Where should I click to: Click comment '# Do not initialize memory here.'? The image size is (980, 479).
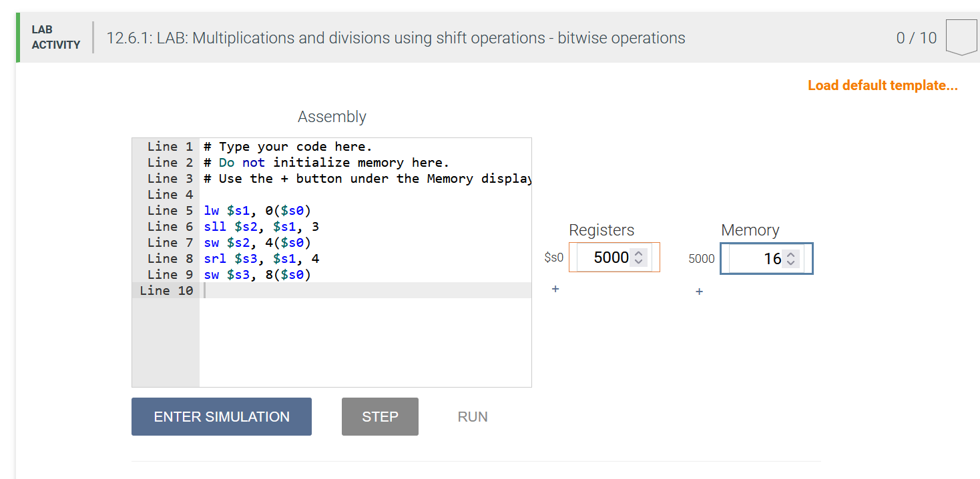pos(326,163)
